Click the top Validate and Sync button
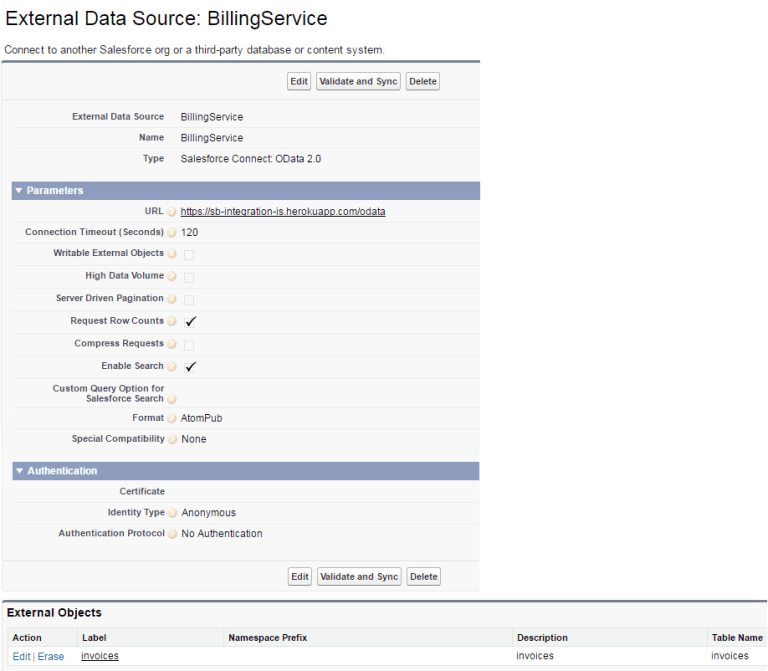This screenshot has height=671, width=768. coord(358,81)
